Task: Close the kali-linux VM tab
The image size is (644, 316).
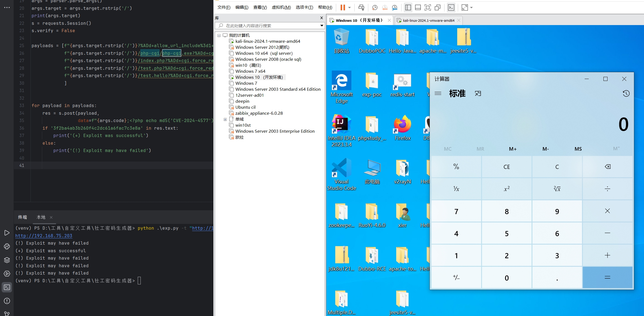Action: click(x=459, y=20)
